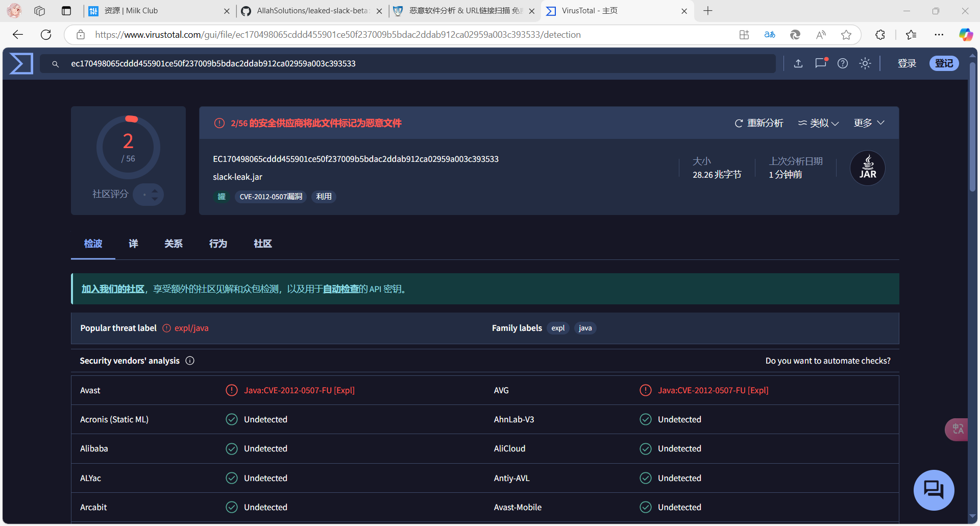
Task: Click the 自动检查 link
Action: [341, 289]
